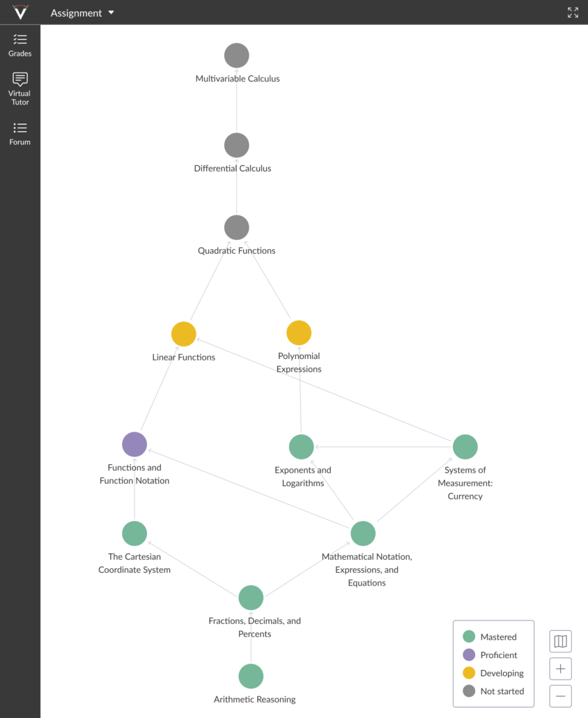
Task: Open the Virtual Tutor chat icon
Action: click(x=20, y=79)
